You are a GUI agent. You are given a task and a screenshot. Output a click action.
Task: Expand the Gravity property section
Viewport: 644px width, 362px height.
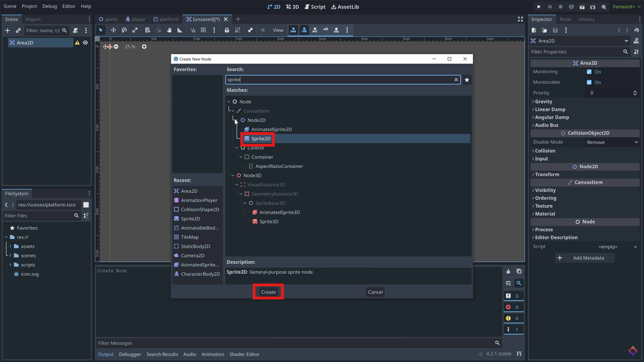pos(543,101)
